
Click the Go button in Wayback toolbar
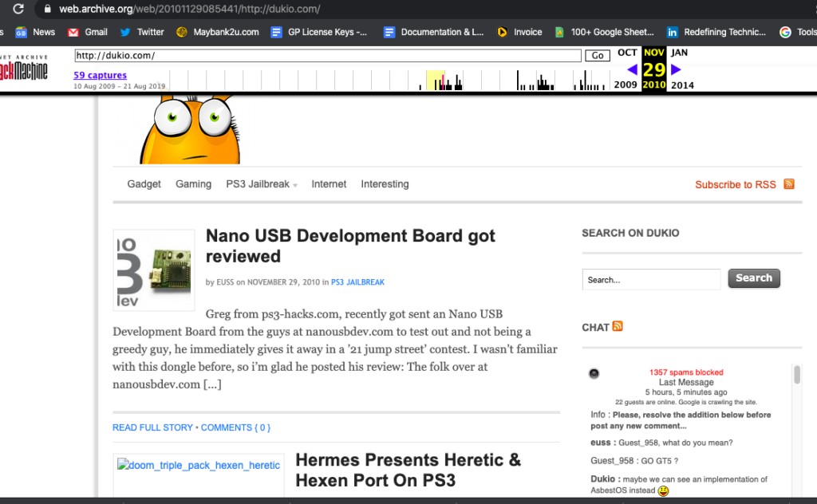click(x=598, y=55)
